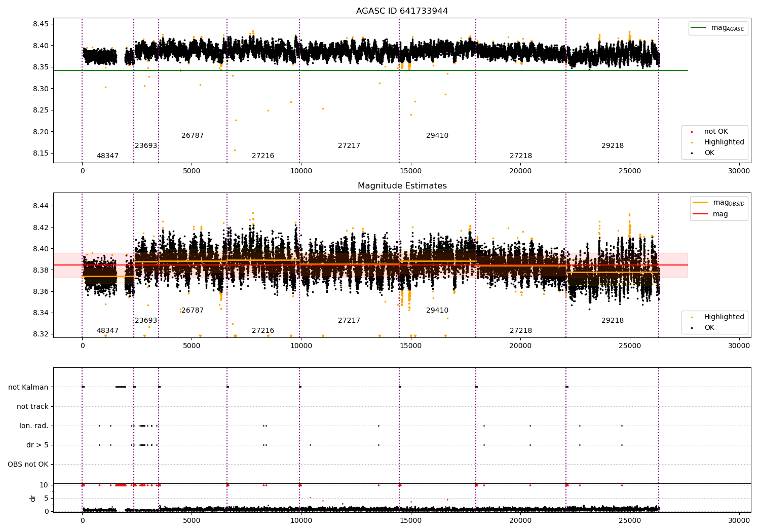
Task: Click the 8.45 y-axis tick in the top plot
Action: [x=40, y=24]
